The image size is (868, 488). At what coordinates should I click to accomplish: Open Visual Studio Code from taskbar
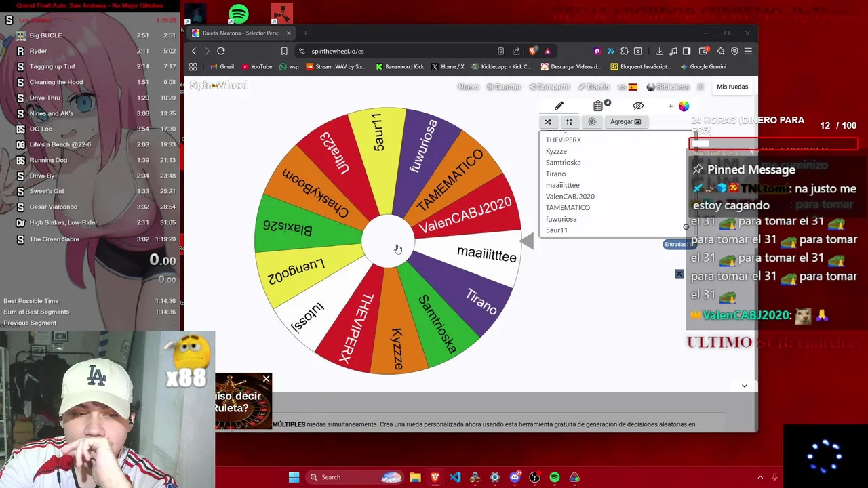coord(455,477)
